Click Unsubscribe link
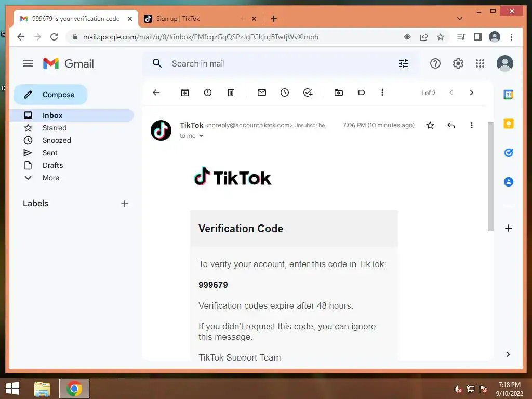The image size is (532, 399). pos(310,126)
